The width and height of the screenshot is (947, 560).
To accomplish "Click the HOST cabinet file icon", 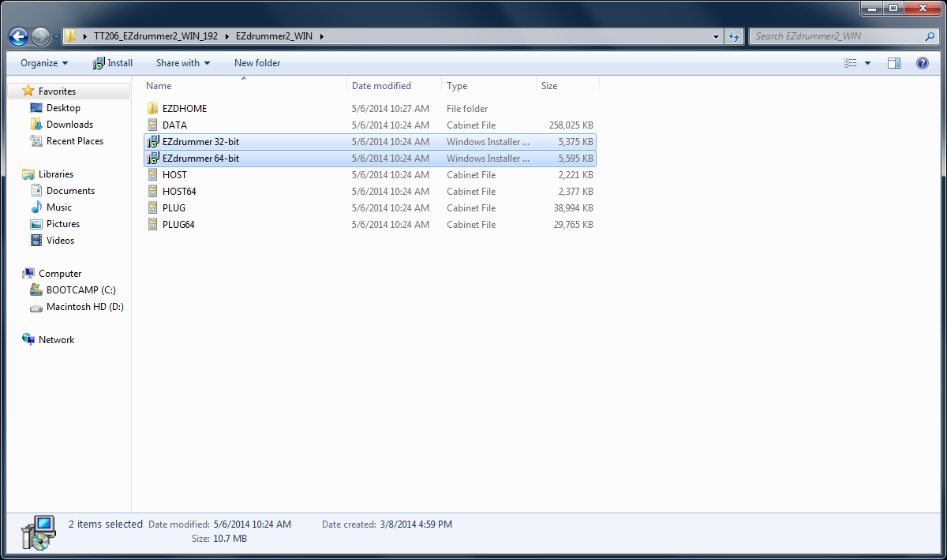I will point(153,175).
